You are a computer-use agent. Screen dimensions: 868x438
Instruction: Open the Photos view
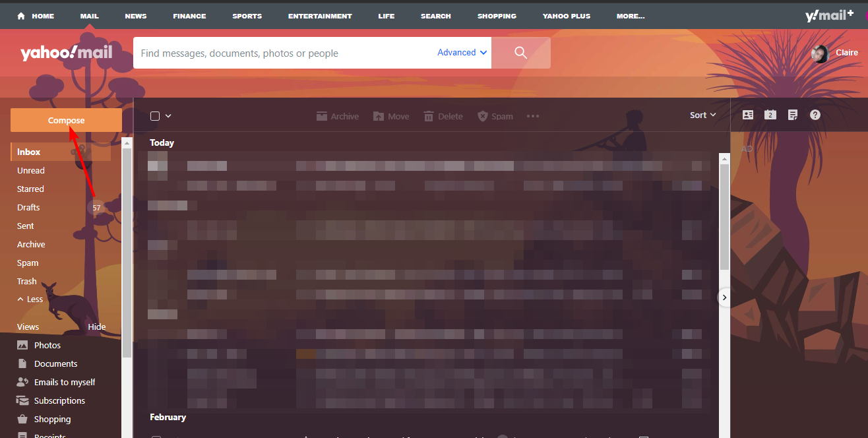coord(39,345)
